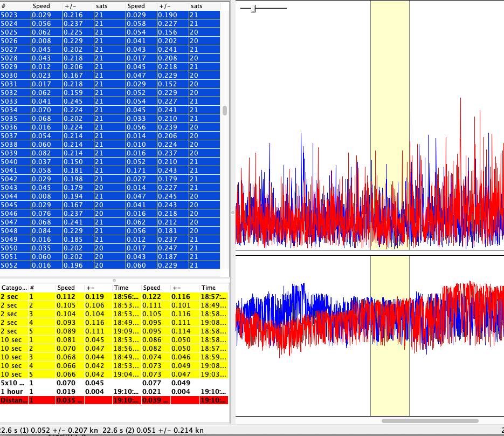Click the divider handle between the two tables

click(x=114, y=280)
